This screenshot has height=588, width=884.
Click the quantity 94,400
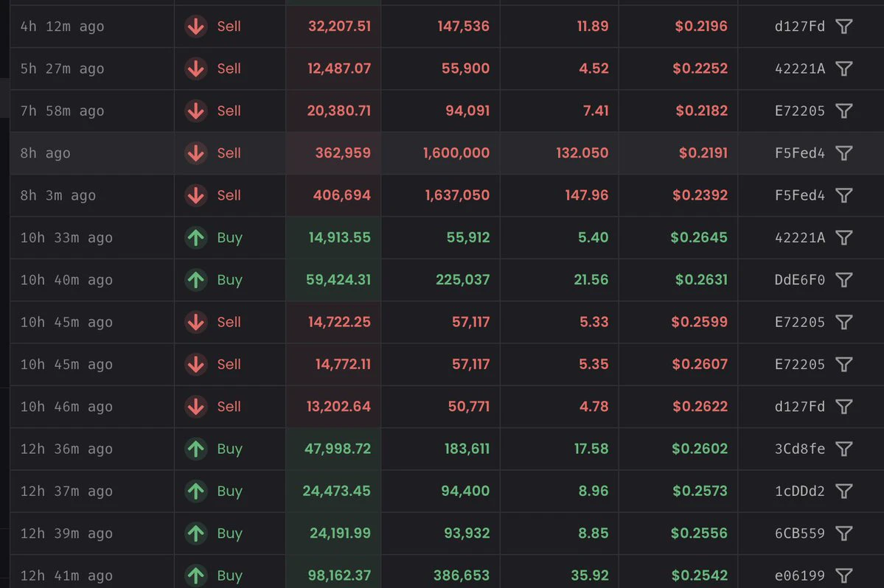[x=465, y=491]
